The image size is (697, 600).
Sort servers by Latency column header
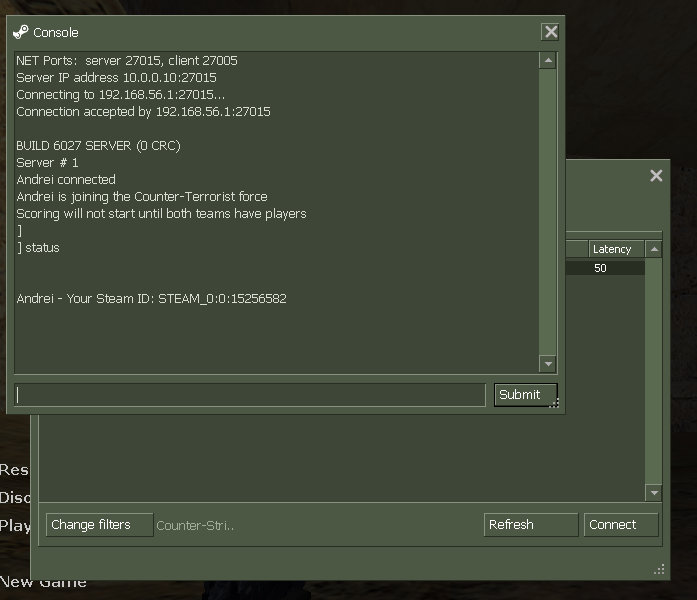[616, 249]
